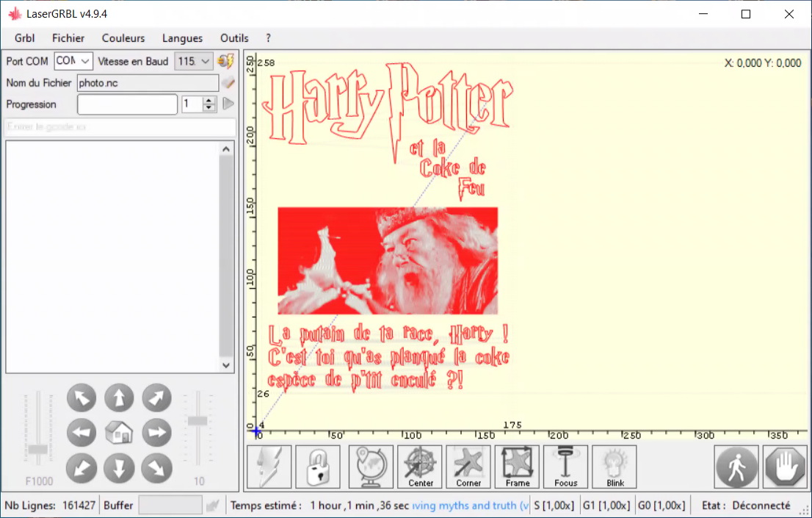Jog diagonally up-left
The image size is (812, 518).
coord(81,398)
